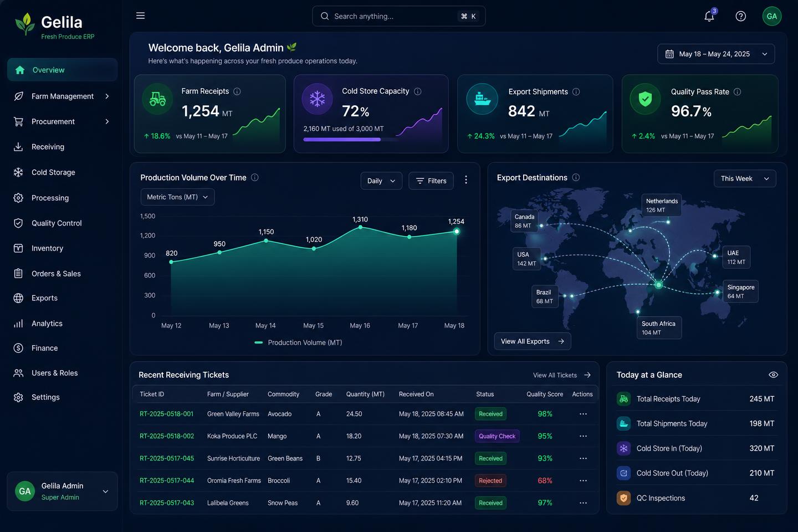Click the Cold Store Capacity info icon
The width and height of the screenshot is (798, 532).
click(x=418, y=91)
